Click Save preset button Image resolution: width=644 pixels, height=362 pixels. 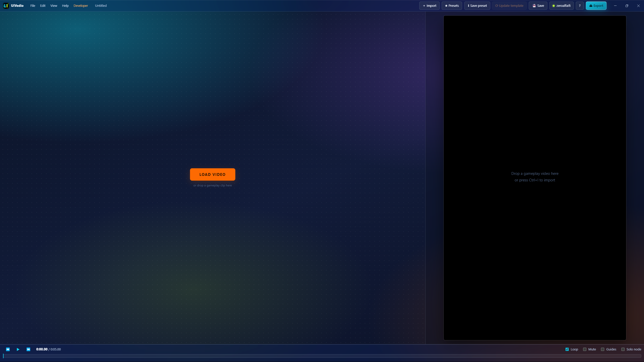pos(477,6)
